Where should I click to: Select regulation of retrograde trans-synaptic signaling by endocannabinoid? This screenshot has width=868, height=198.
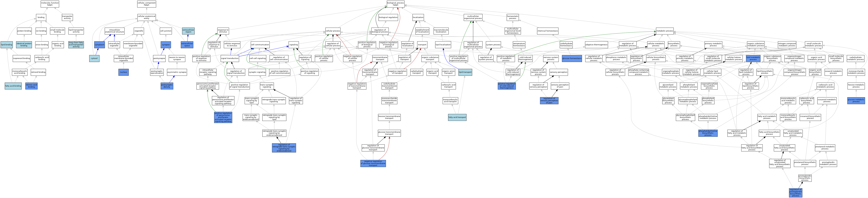(284, 148)
